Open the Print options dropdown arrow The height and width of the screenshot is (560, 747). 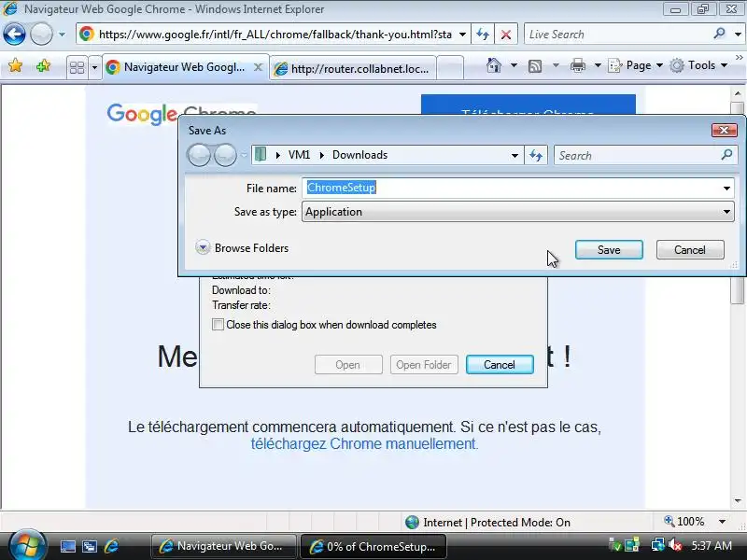(598, 65)
